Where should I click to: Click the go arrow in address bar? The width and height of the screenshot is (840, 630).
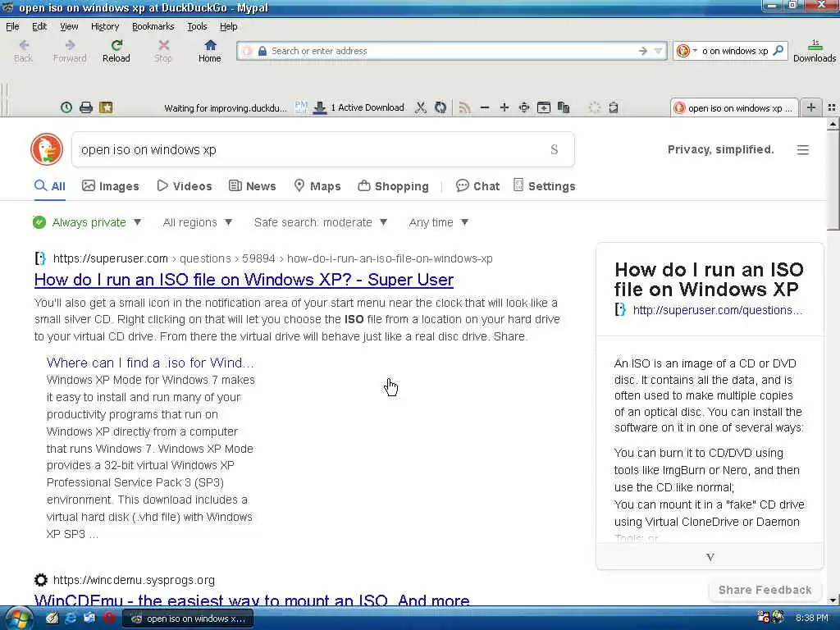click(x=643, y=51)
